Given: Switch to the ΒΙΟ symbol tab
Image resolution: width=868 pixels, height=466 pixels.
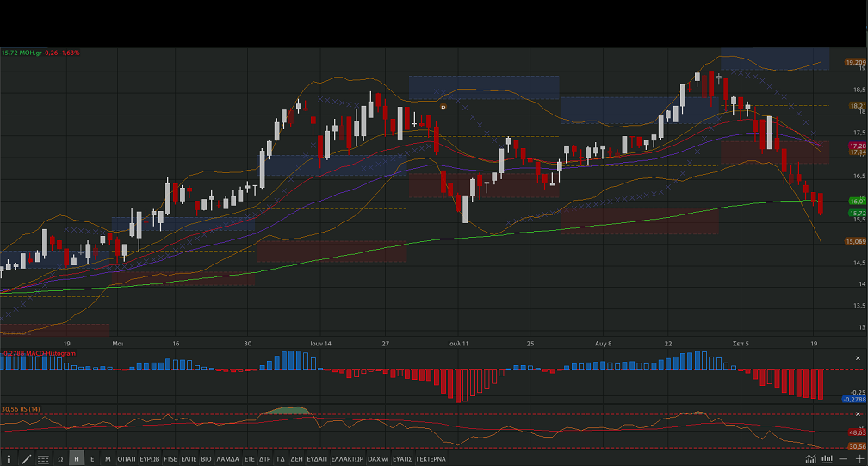Looking at the screenshot, I should tap(206, 459).
